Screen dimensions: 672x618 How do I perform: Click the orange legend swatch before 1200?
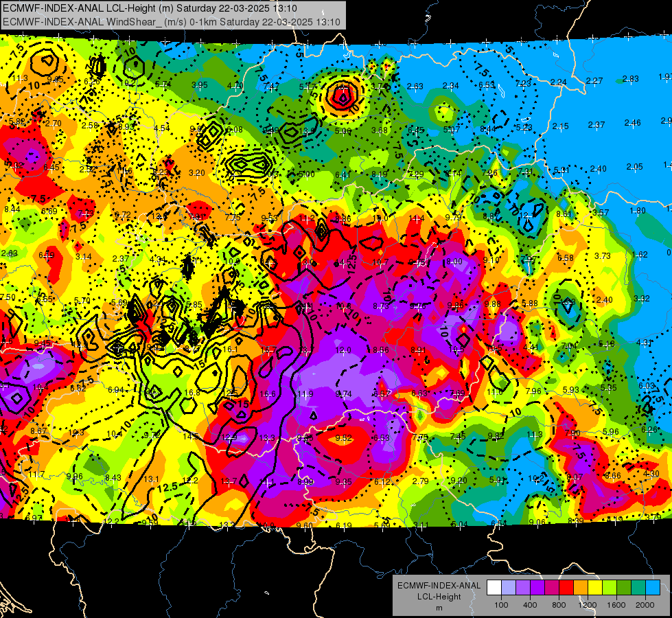coord(581,588)
